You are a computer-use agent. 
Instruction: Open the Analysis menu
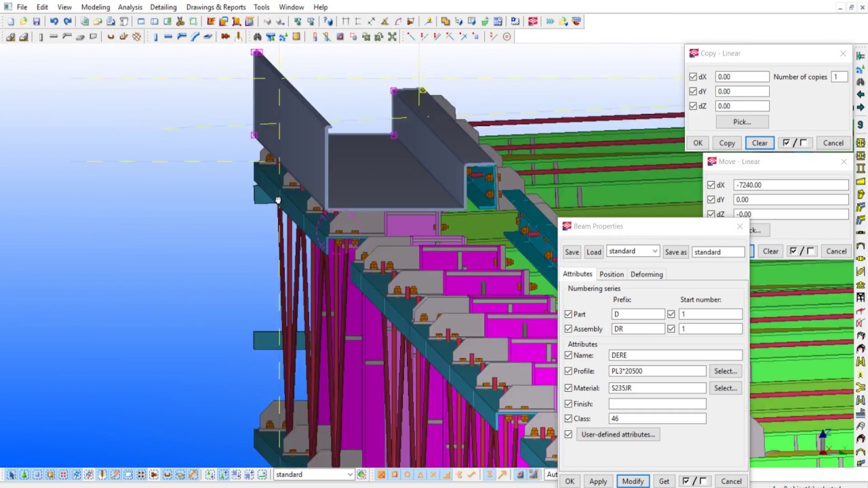pyautogui.click(x=130, y=7)
